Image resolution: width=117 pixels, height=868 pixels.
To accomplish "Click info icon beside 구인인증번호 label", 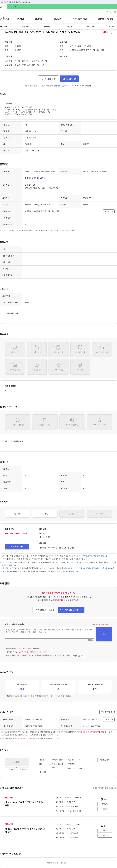I will tap(71, 726).
